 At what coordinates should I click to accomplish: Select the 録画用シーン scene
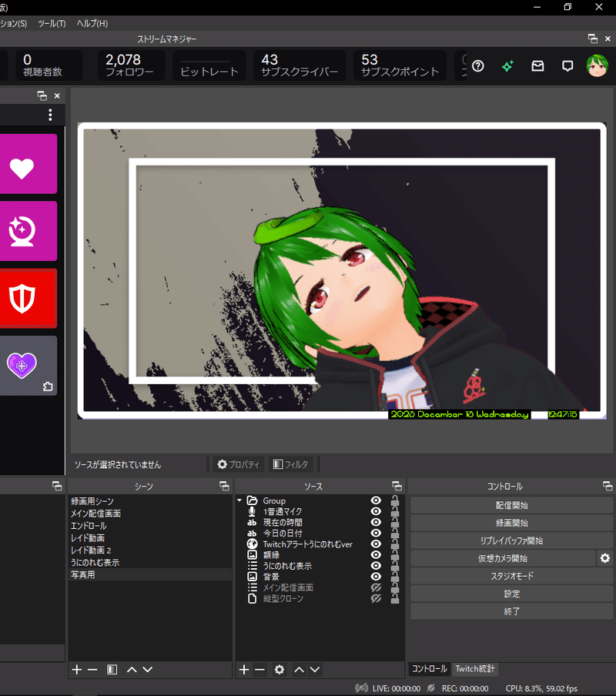(x=150, y=501)
